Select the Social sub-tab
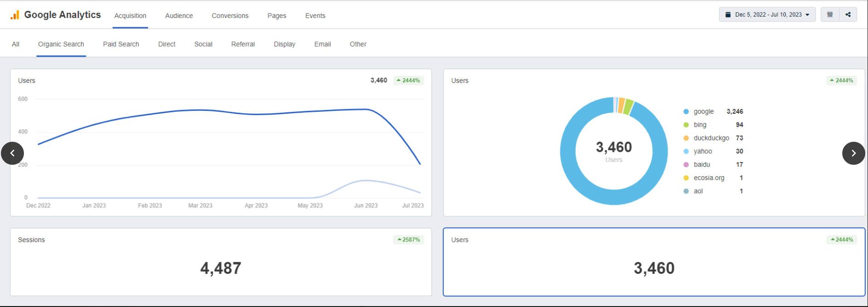Viewport: 868px width, 307px height. coord(203,44)
